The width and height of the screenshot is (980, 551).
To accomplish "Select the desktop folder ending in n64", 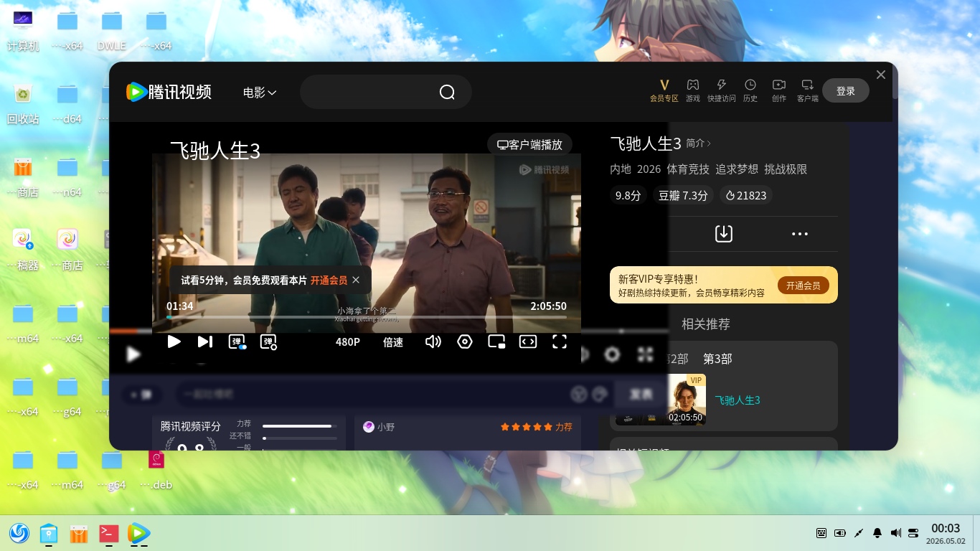I will point(67,176).
